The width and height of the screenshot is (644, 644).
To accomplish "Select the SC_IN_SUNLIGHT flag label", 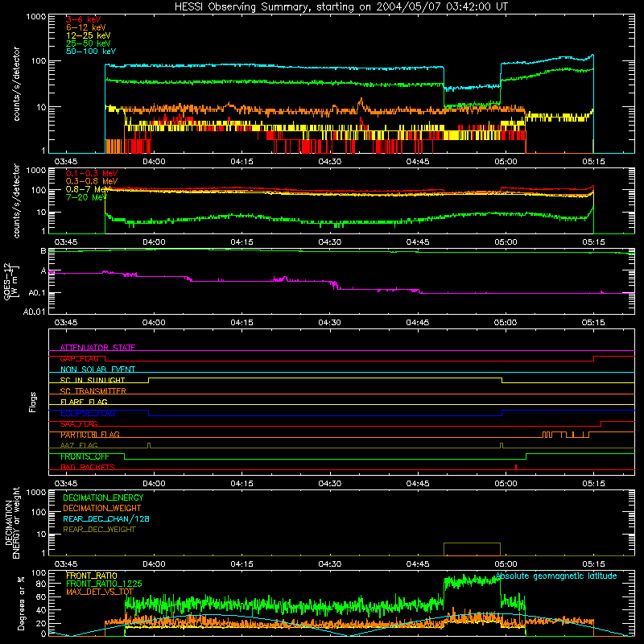I will (93, 380).
